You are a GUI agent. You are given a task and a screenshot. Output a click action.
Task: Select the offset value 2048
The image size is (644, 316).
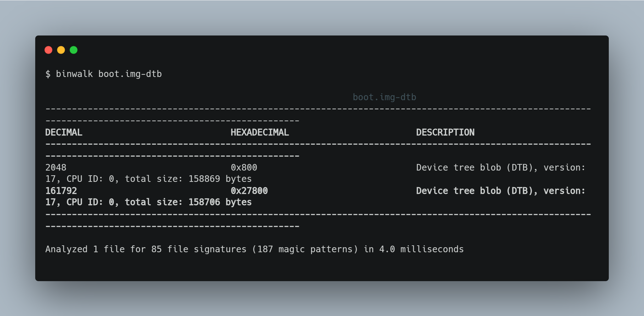tap(56, 167)
